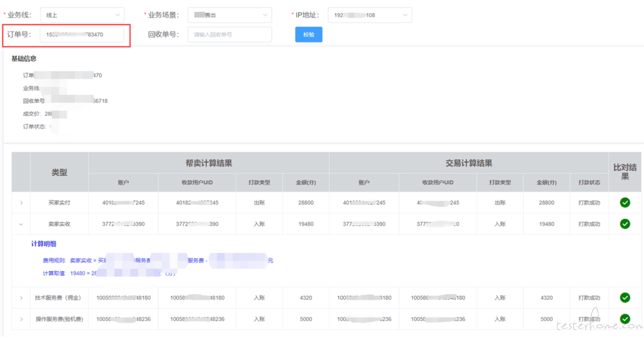Click 打款成功 status in 技术服务费 row
644x339 pixels.
(589, 297)
